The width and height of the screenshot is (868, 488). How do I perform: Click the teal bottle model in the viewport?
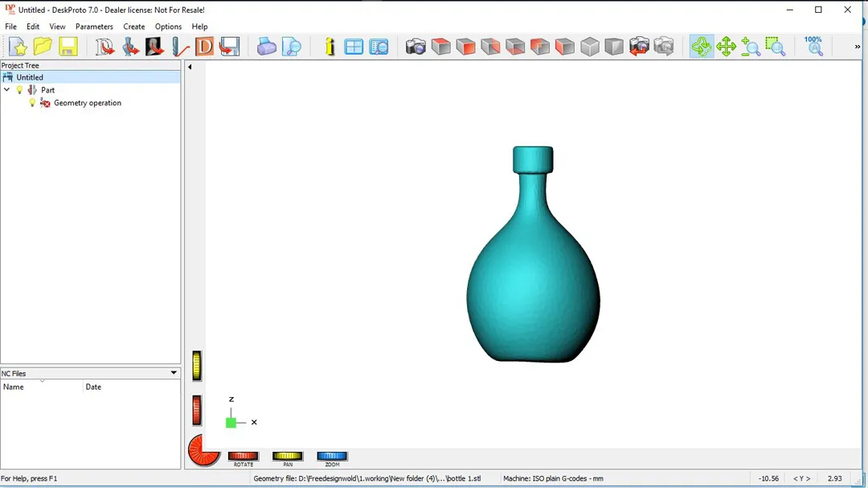(533, 277)
